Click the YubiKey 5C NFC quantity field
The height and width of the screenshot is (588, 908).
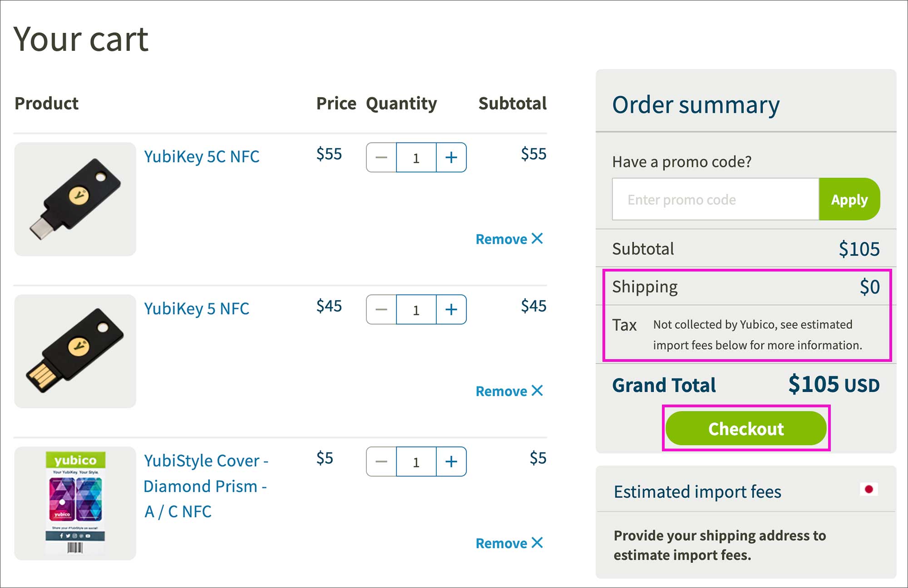pyautogui.click(x=416, y=158)
